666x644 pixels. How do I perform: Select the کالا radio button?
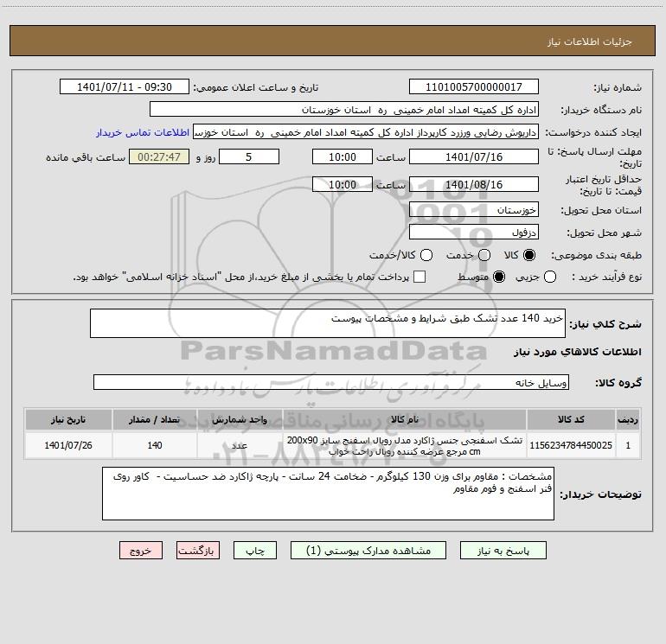pyautogui.click(x=528, y=255)
